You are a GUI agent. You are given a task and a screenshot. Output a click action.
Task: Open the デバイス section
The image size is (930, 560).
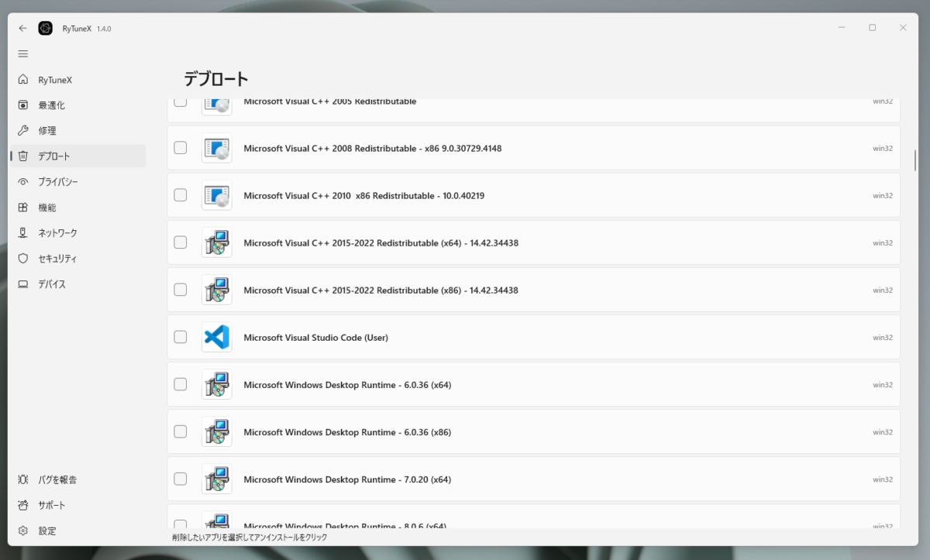point(77,284)
